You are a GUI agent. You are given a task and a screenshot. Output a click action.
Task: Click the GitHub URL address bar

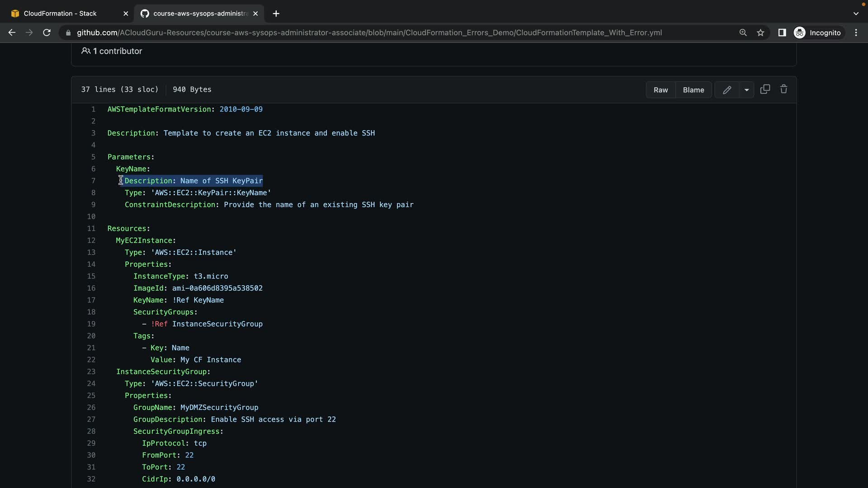[369, 33]
